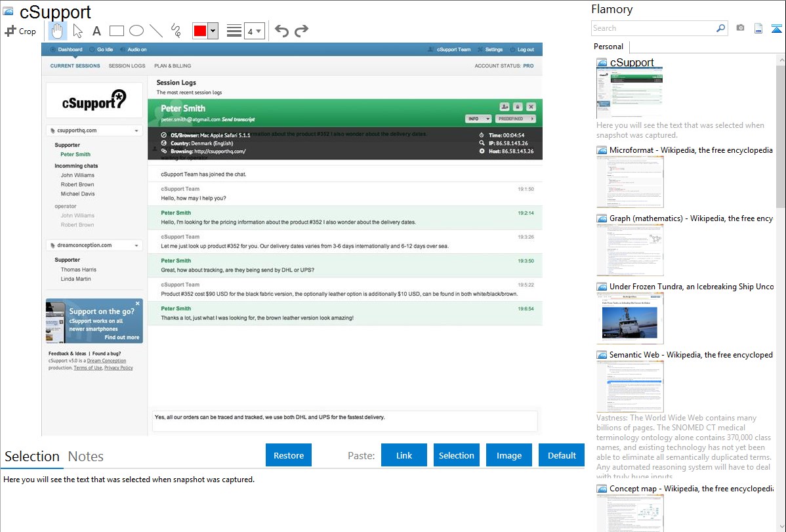The width and height of the screenshot is (786, 532).
Task: Switch to the Notes tab
Action: click(x=86, y=457)
